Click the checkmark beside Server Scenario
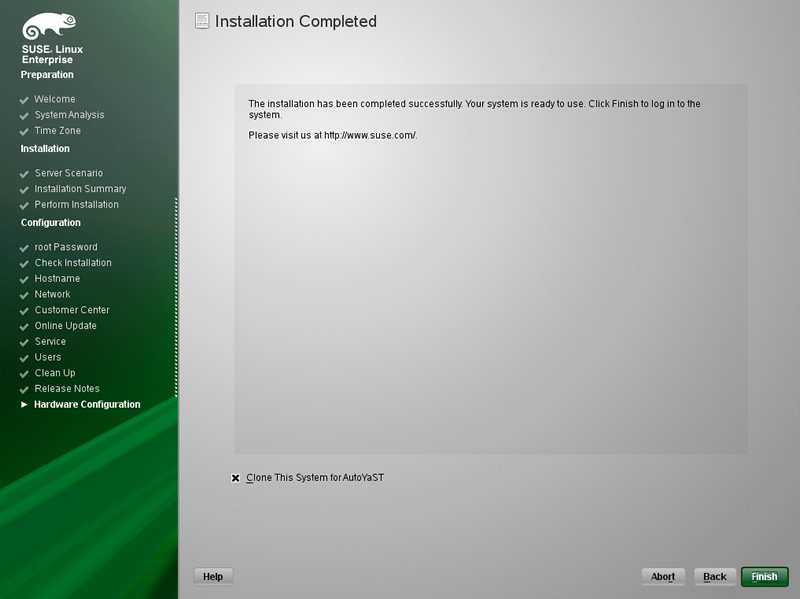This screenshot has height=599, width=800. pos(24,174)
